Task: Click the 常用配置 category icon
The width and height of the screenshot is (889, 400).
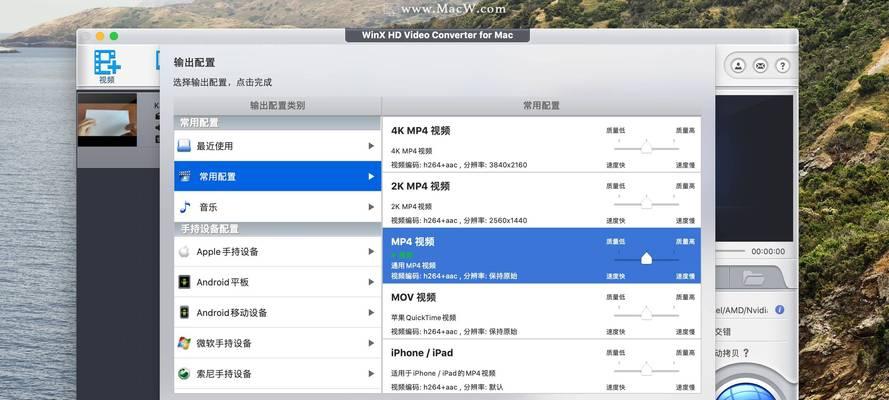Action: click(185, 176)
